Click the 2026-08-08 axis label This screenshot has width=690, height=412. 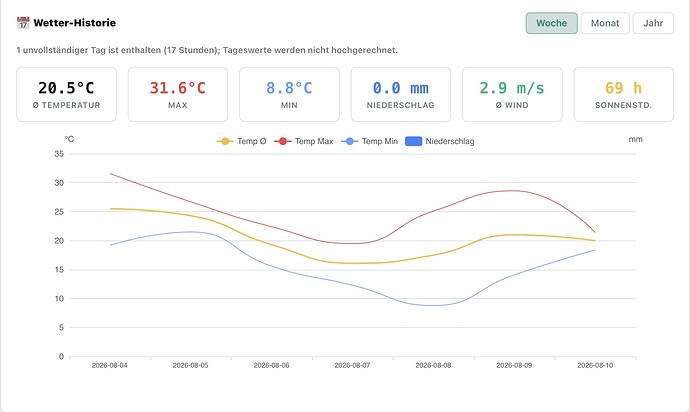[433, 365]
